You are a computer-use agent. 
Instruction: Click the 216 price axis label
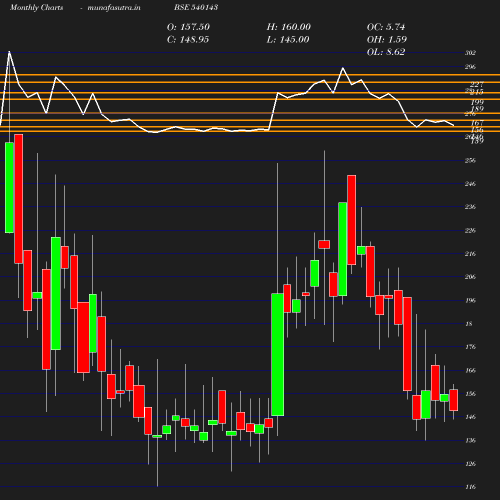(470, 254)
